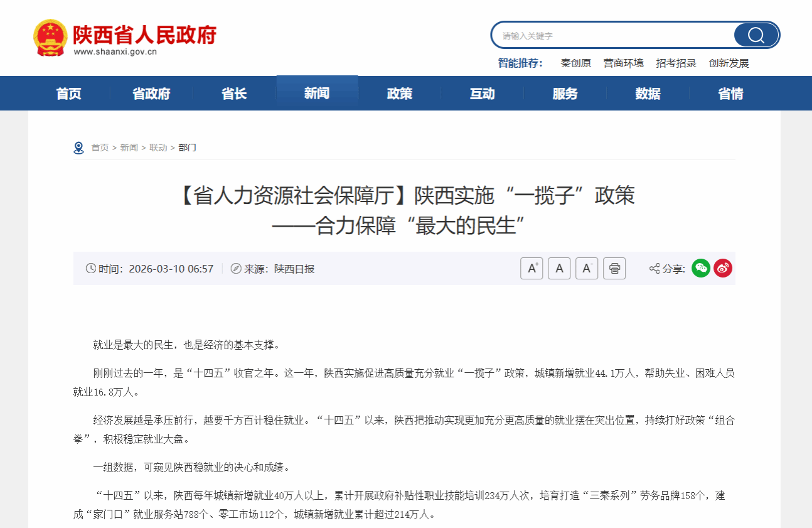Increase font size with A+ button
The width and height of the screenshot is (812, 528).
[532, 269]
